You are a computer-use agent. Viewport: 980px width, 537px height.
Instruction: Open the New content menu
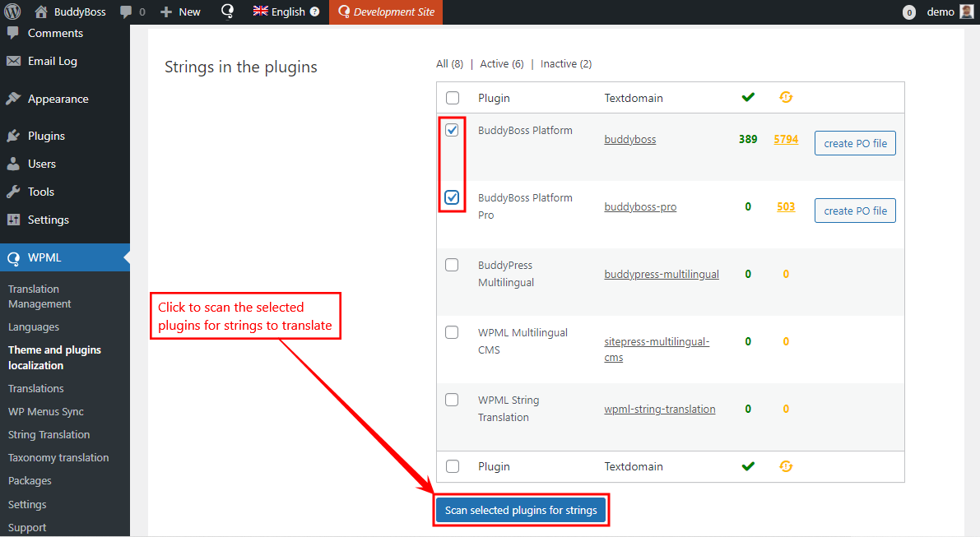click(x=180, y=12)
